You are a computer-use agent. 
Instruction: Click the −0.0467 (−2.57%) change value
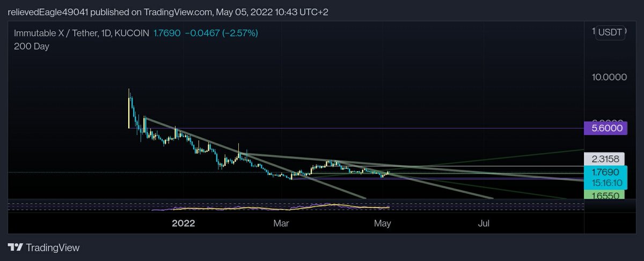221,33
